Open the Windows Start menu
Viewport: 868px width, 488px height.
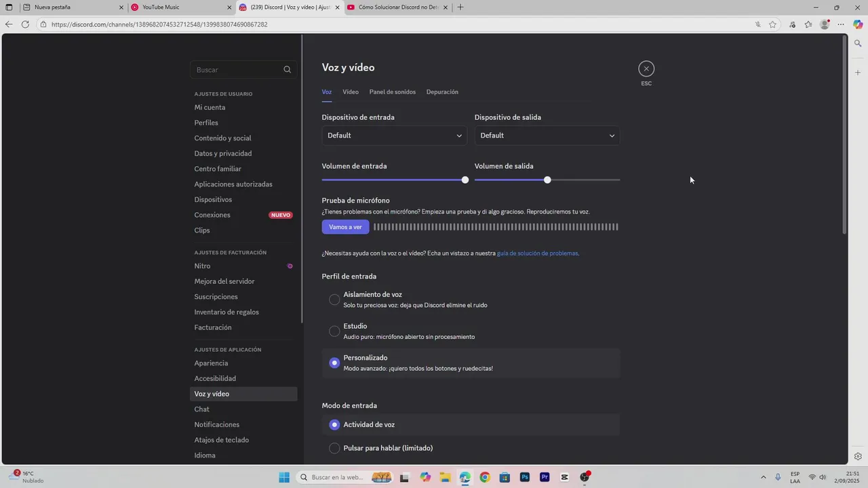coord(284,477)
